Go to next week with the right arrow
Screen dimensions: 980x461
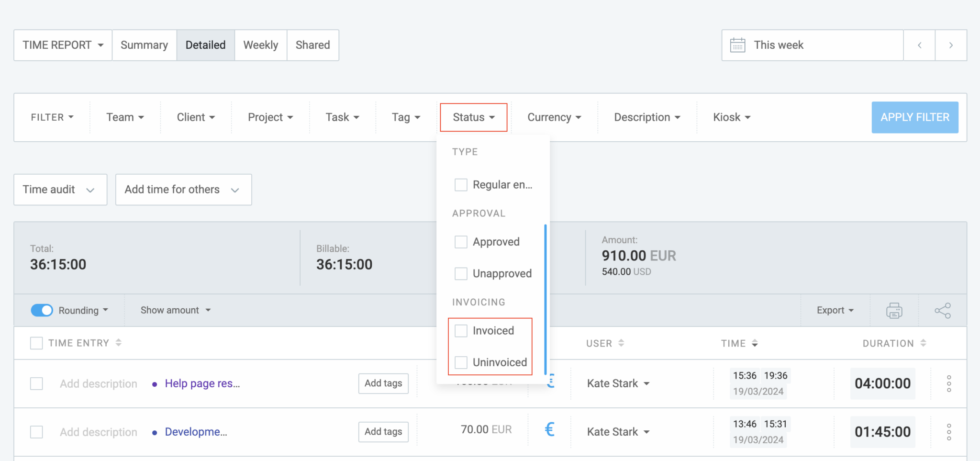pyautogui.click(x=951, y=45)
